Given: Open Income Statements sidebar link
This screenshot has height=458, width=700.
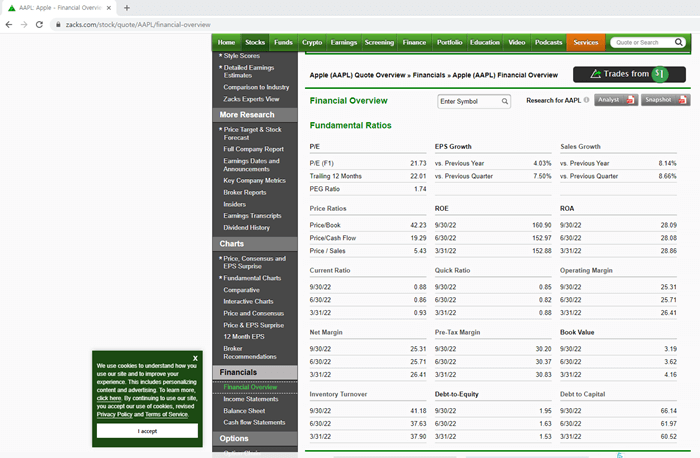Looking at the screenshot, I should 251,399.
